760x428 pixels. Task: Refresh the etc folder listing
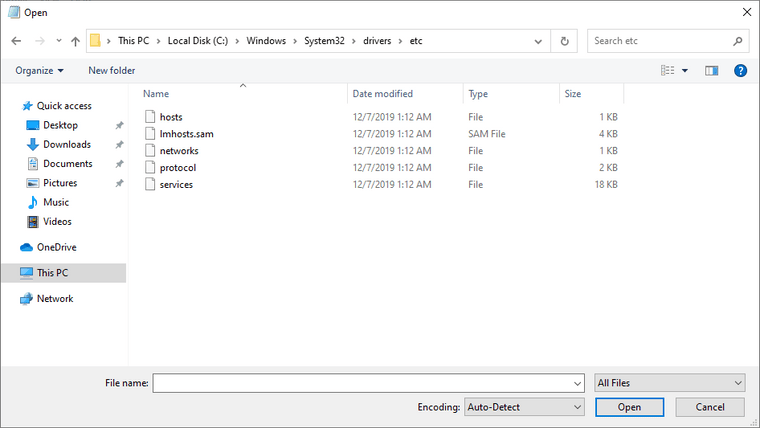[x=564, y=41]
